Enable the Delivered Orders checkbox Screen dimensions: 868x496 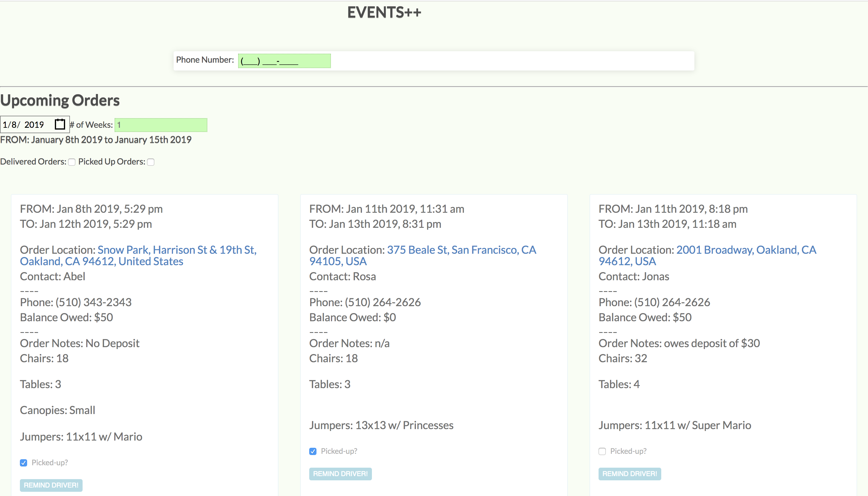click(71, 162)
